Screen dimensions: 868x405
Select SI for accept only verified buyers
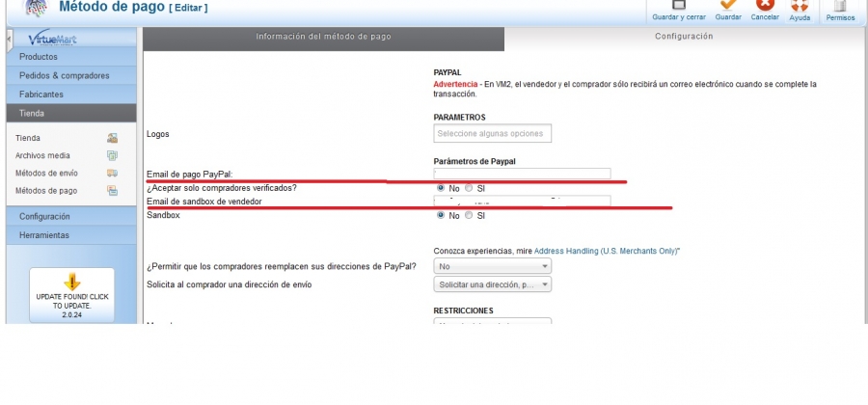(x=469, y=188)
